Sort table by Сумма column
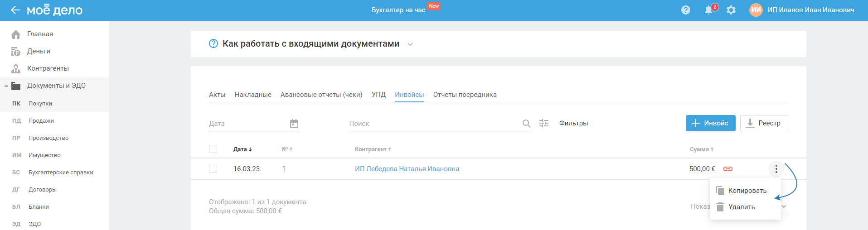Screen dimensions: 868x230 pos(702,149)
